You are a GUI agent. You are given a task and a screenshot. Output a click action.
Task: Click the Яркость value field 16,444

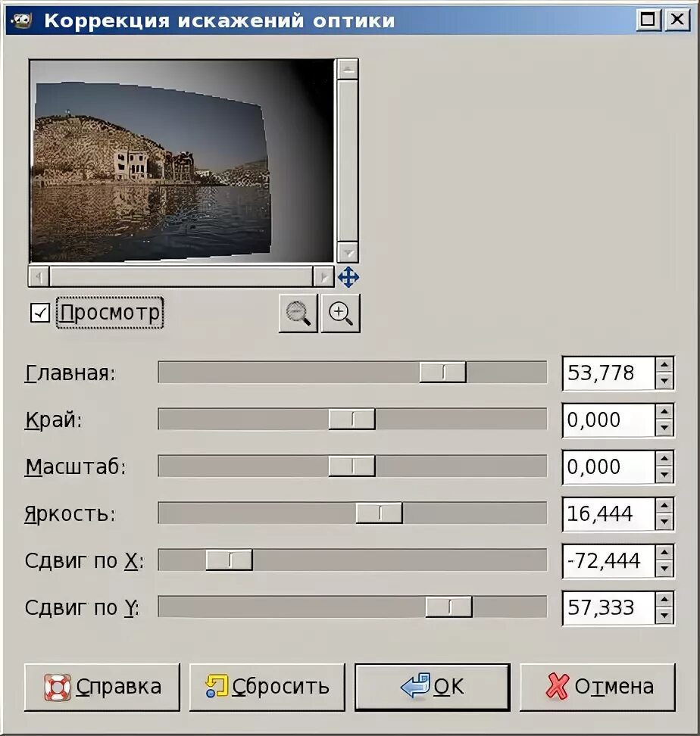[608, 514]
